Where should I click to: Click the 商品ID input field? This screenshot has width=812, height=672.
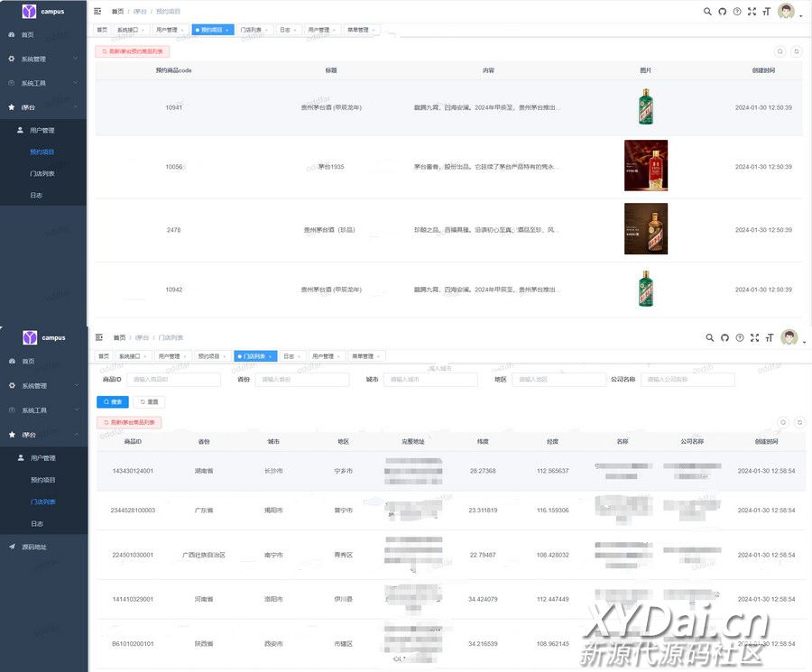click(173, 380)
